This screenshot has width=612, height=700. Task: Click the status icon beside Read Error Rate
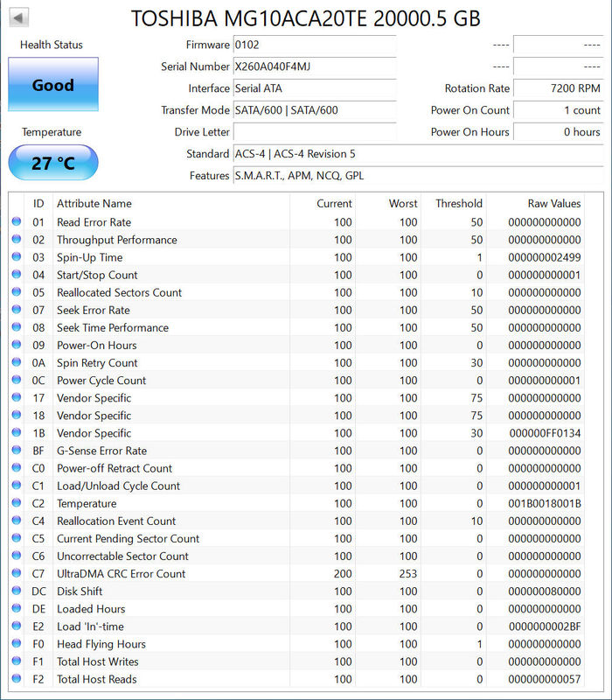pyautogui.click(x=17, y=222)
